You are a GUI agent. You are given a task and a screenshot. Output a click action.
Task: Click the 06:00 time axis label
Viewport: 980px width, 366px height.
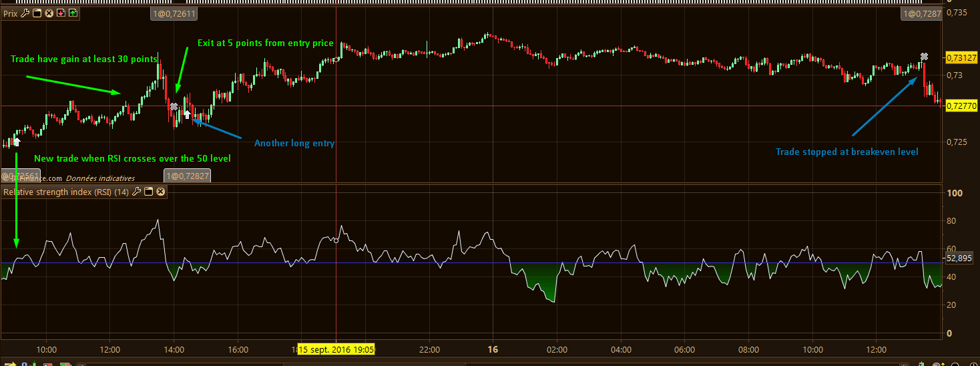click(685, 349)
